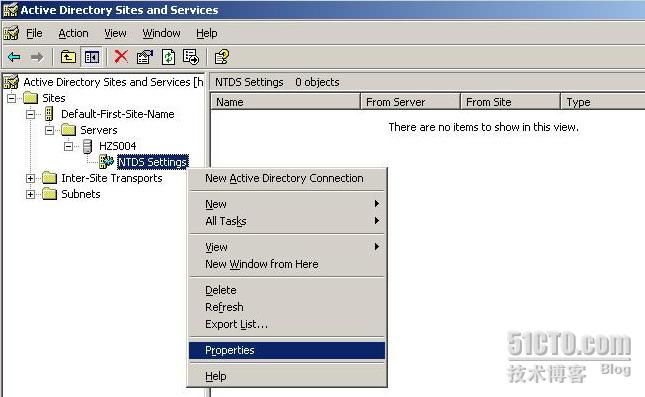
Task: Select the HZS004 server label
Action: point(118,146)
